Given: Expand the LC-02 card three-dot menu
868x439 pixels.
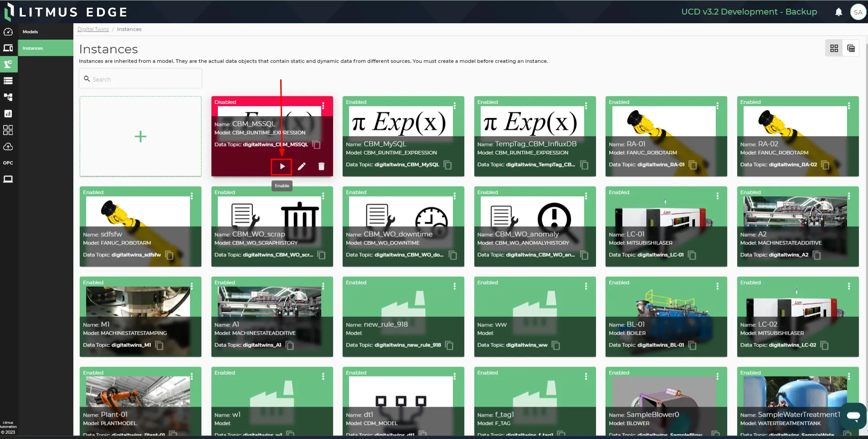Looking at the screenshot, I should (849, 286).
